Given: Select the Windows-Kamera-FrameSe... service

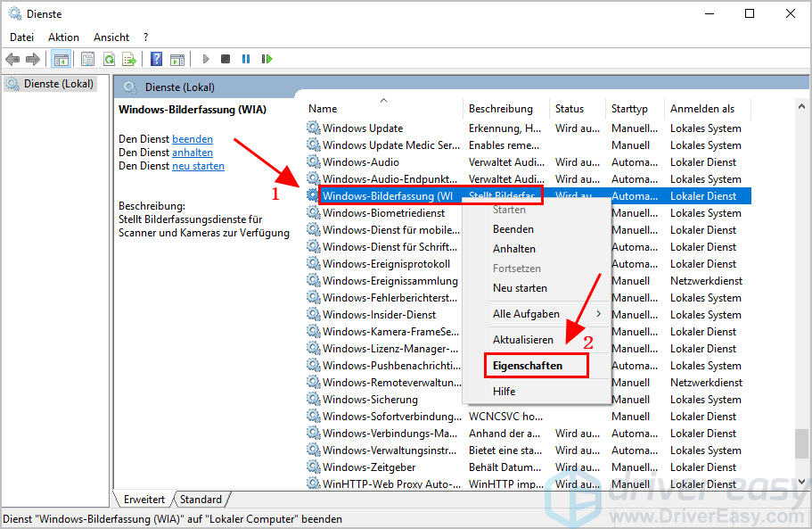Looking at the screenshot, I should (383, 331).
